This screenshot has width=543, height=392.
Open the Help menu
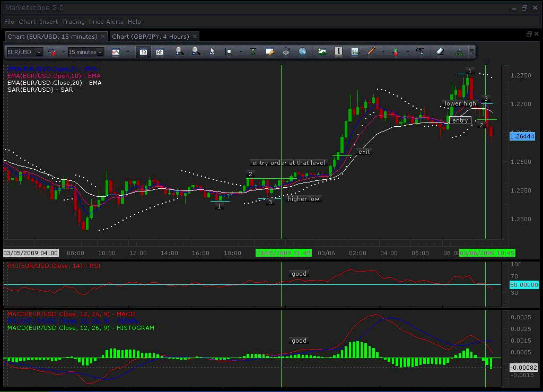coord(134,22)
